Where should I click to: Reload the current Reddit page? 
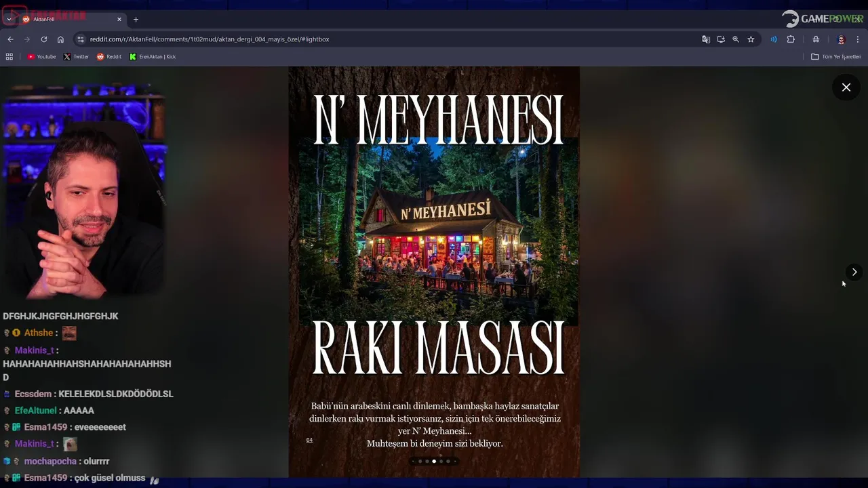tap(44, 39)
